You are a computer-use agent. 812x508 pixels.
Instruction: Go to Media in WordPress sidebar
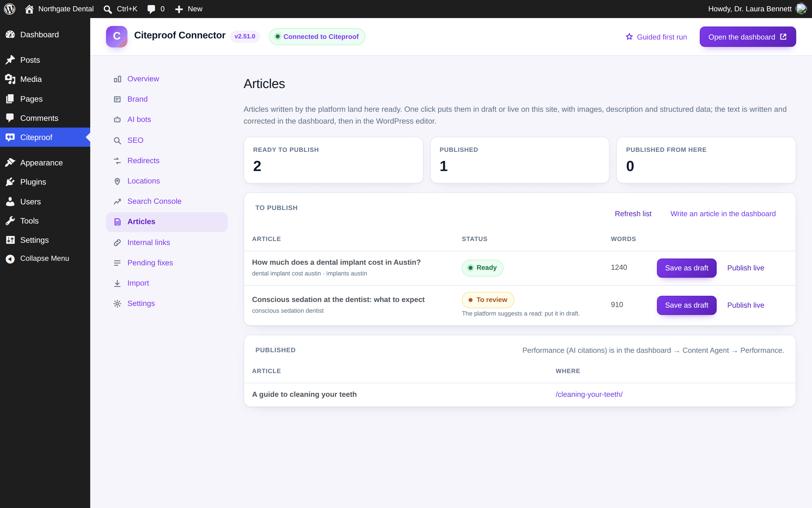[x=45, y=79]
